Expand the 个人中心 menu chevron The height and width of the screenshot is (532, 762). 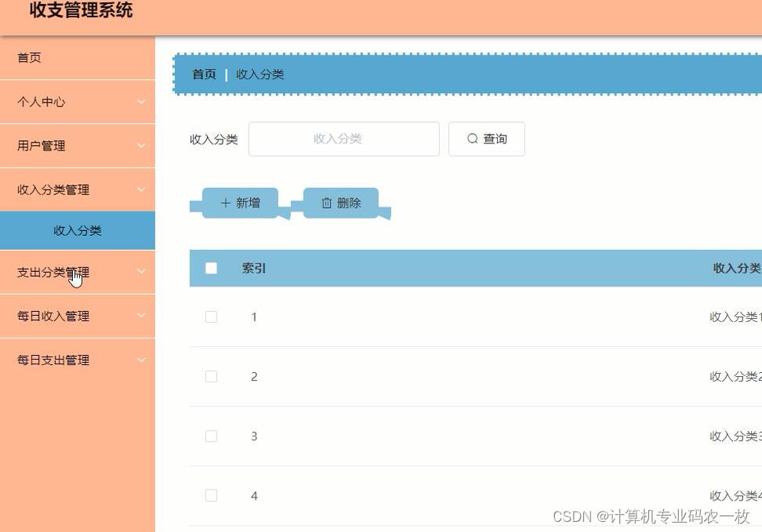(x=140, y=102)
